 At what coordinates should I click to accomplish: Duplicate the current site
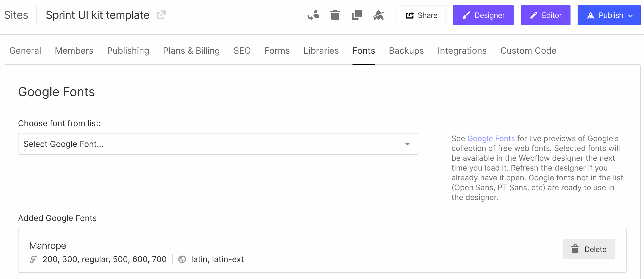(x=357, y=15)
